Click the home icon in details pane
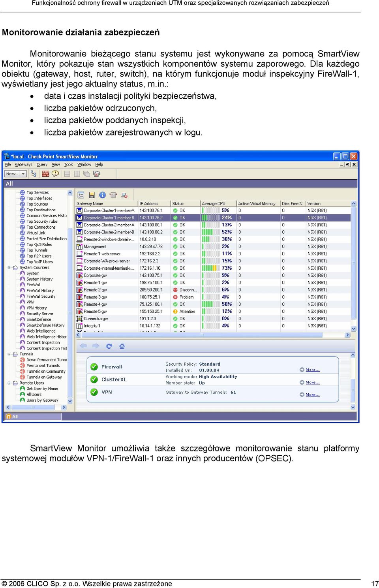This screenshot has width=379, height=588. pos(122,346)
